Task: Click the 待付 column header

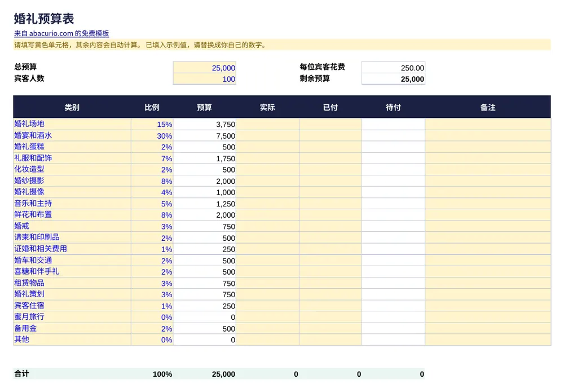Action: click(x=393, y=107)
